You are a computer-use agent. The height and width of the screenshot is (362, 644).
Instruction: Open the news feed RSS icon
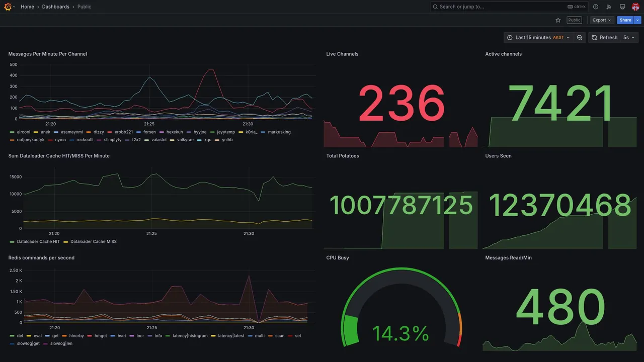pyautogui.click(x=609, y=7)
